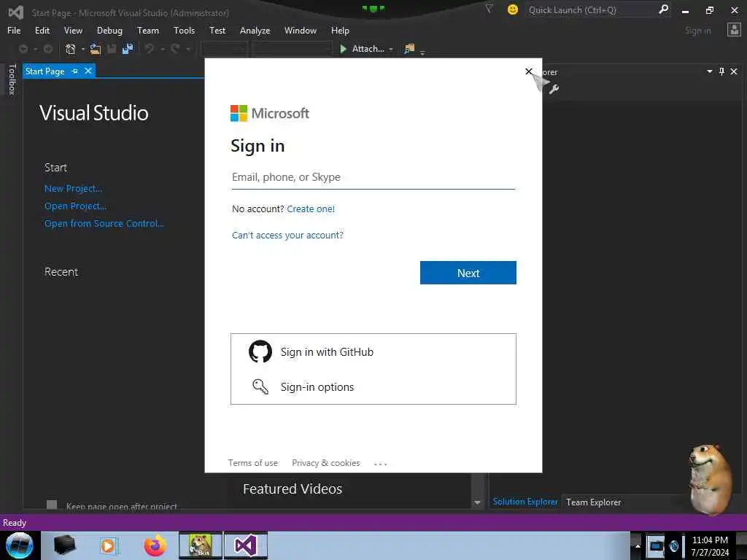Click the ellipsis more options in dialog footer

pyautogui.click(x=380, y=463)
